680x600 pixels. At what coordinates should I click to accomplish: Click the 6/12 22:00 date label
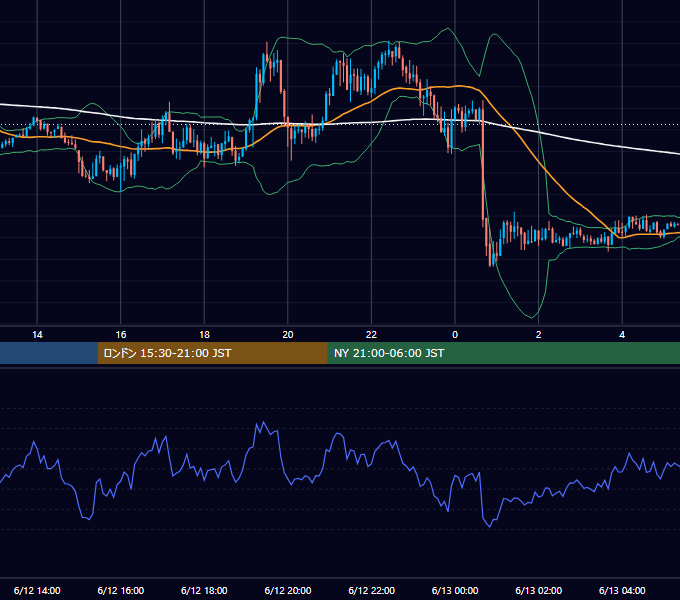pos(371,590)
